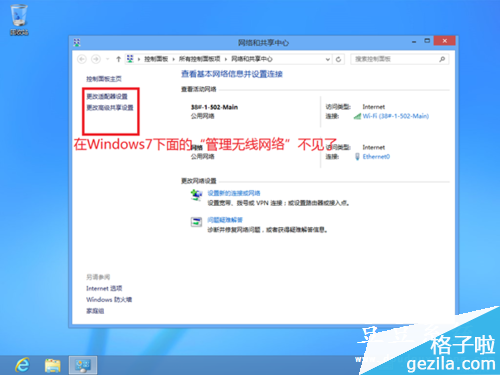Go forward with the navigation arrow
The width and height of the screenshot is (500, 375).
(96, 59)
